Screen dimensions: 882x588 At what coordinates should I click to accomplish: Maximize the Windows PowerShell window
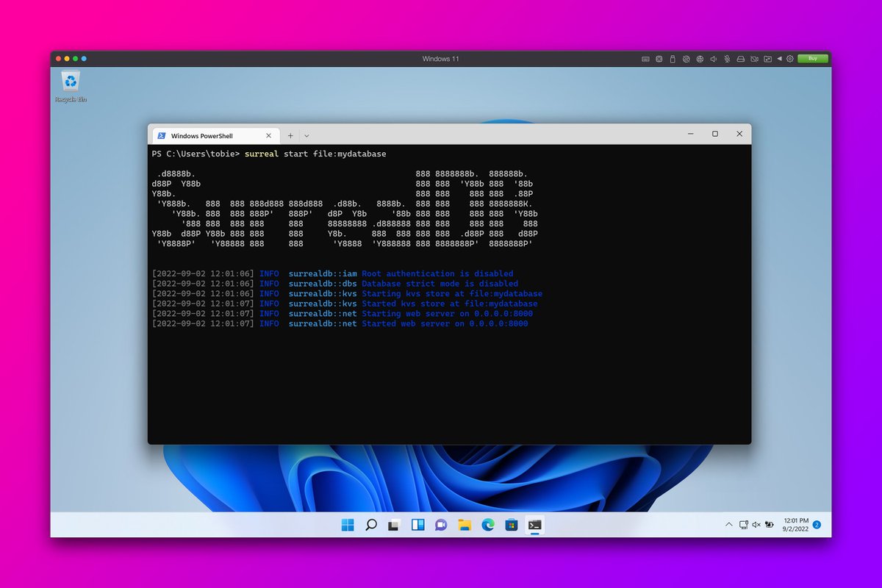(x=714, y=134)
